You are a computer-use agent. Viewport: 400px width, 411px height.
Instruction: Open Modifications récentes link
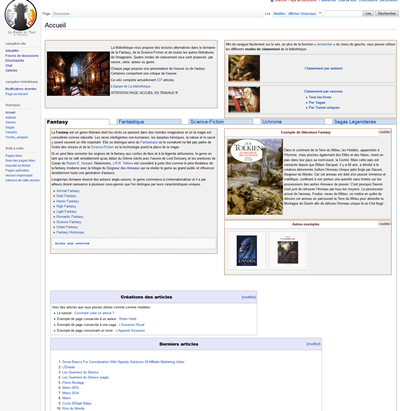coord(21,89)
